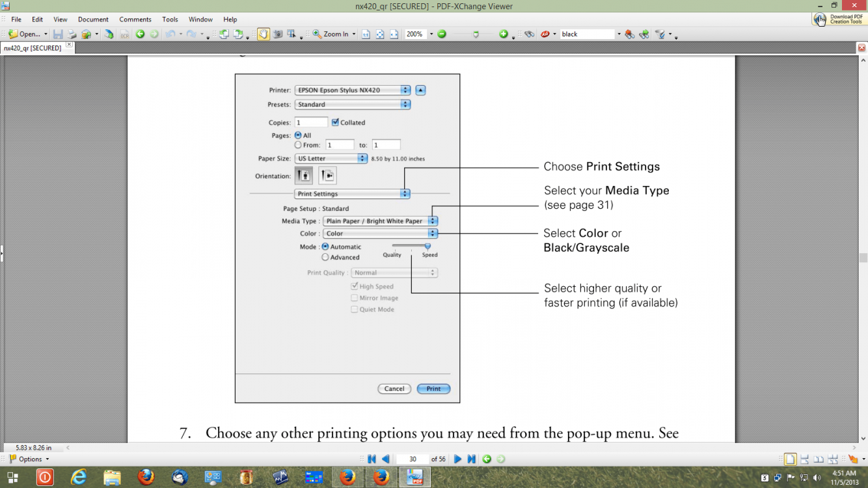868x488 pixels.
Task: Go to the next page arrow
Action: click(x=457, y=459)
